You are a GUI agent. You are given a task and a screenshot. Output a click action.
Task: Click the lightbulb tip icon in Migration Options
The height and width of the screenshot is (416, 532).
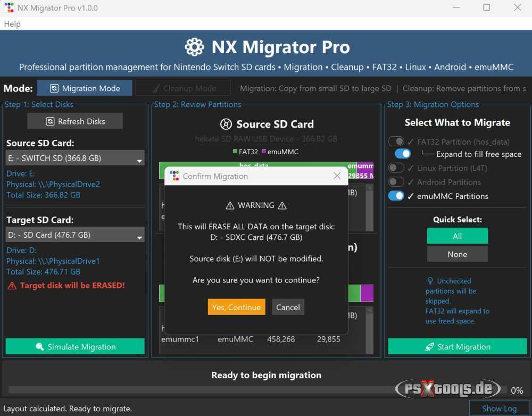[x=430, y=280]
